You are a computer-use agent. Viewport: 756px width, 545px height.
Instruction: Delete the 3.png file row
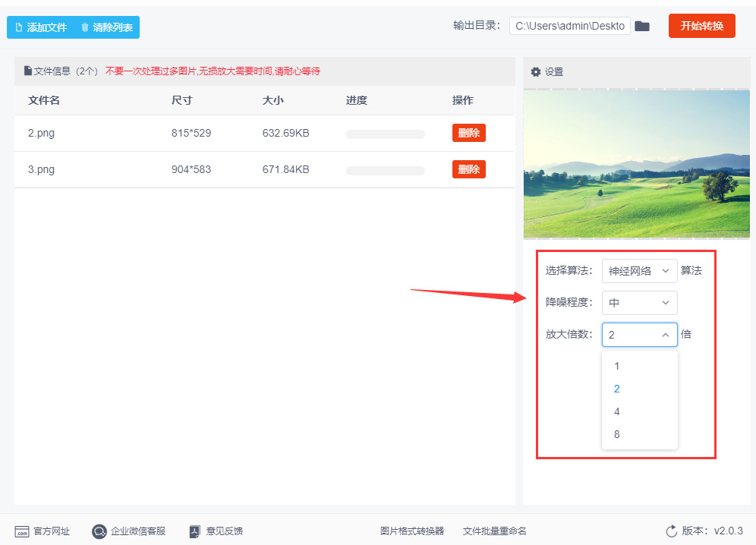468,169
